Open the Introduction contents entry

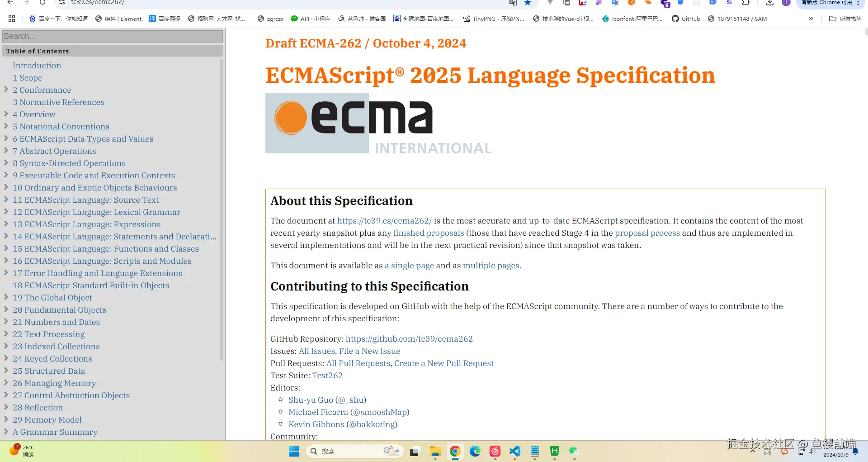(37, 66)
